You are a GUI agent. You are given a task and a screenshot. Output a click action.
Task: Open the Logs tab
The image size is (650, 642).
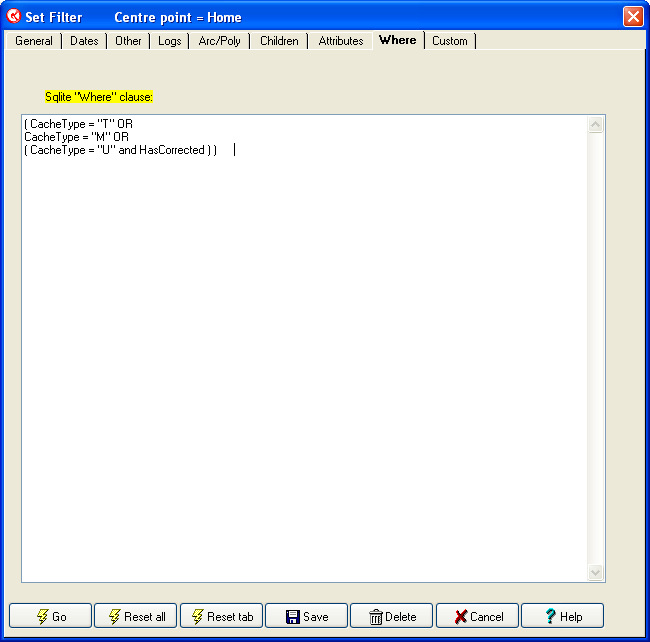click(x=170, y=41)
